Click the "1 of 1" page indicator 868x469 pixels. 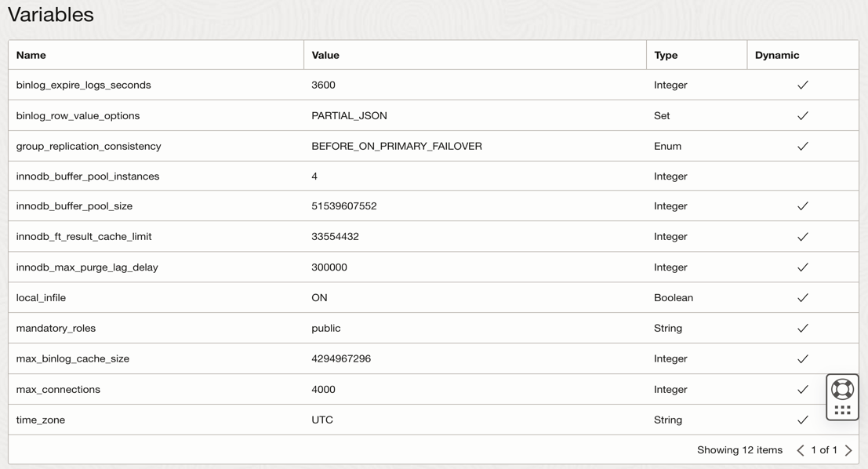tap(824, 450)
